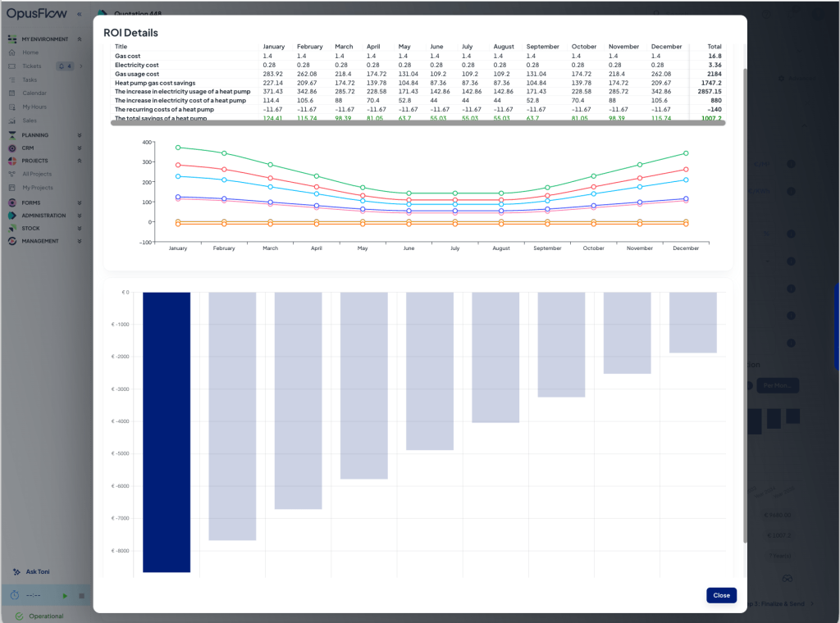Click the Stock section icon
The width and height of the screenshot is (840, 623).
[x=12, y=228]
